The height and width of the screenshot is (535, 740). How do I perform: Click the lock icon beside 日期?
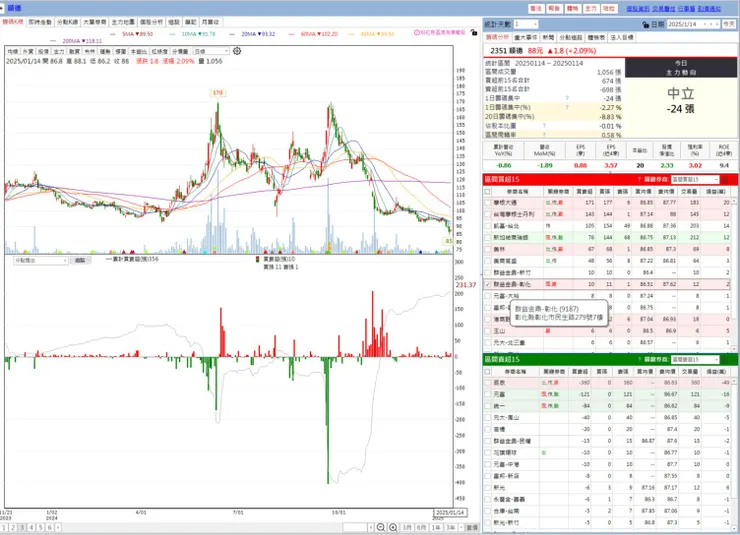[x=646, y=25]
